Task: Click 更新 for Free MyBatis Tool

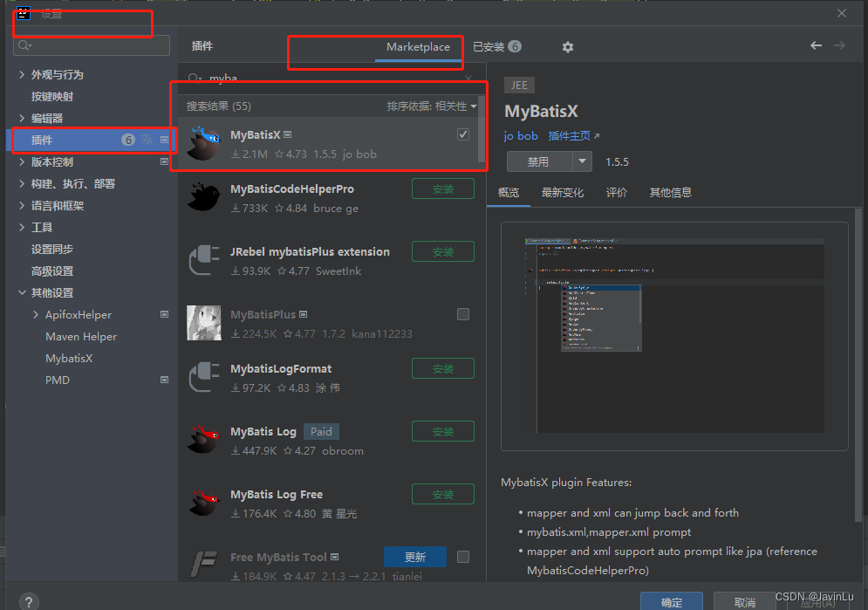Action: [x=415, y=557]
